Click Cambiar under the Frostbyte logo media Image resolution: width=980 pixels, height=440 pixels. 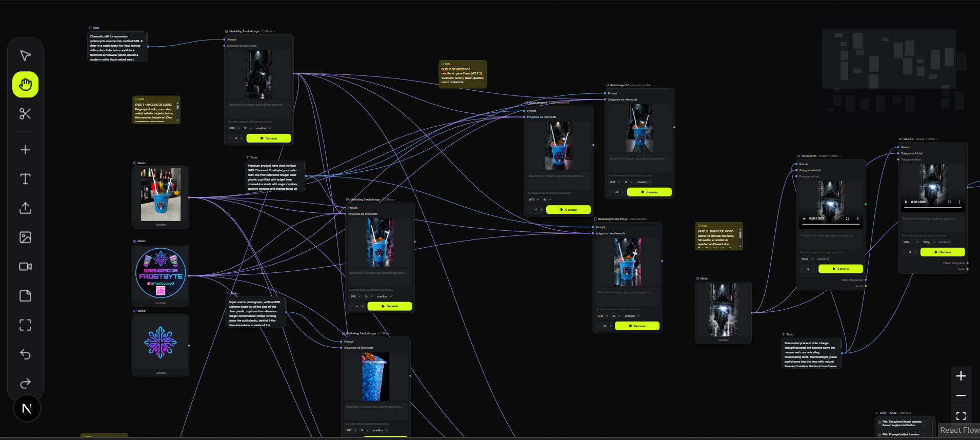tap(161, 303)
